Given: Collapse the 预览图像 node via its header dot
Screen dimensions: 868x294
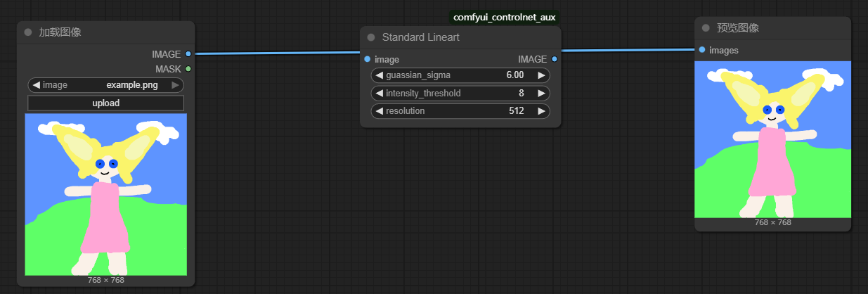Looking at the screenshot, I should pos(706,28).
